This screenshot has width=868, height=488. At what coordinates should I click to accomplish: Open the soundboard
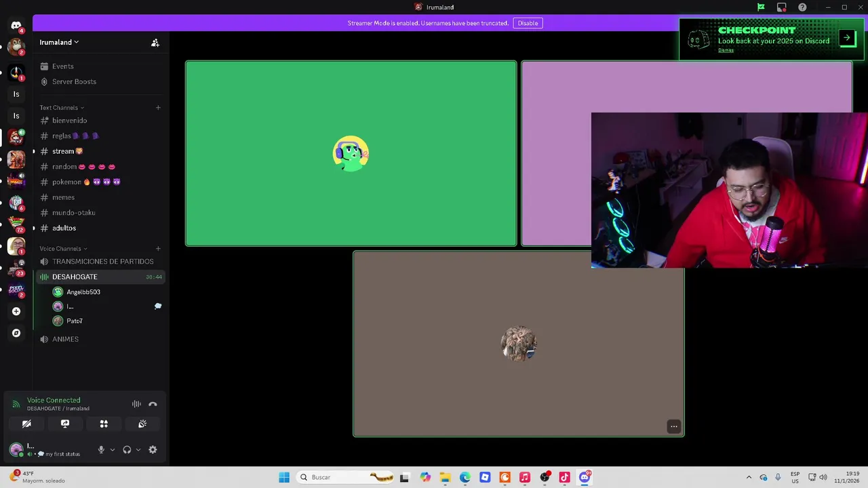pyautogui.click(x=142, y=424)
